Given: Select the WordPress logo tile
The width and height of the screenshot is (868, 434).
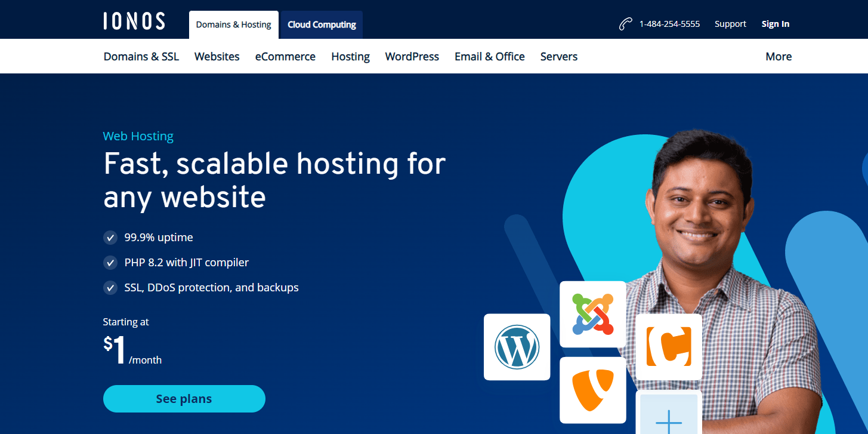Looking at the screenshot, I should coord(517,347).
